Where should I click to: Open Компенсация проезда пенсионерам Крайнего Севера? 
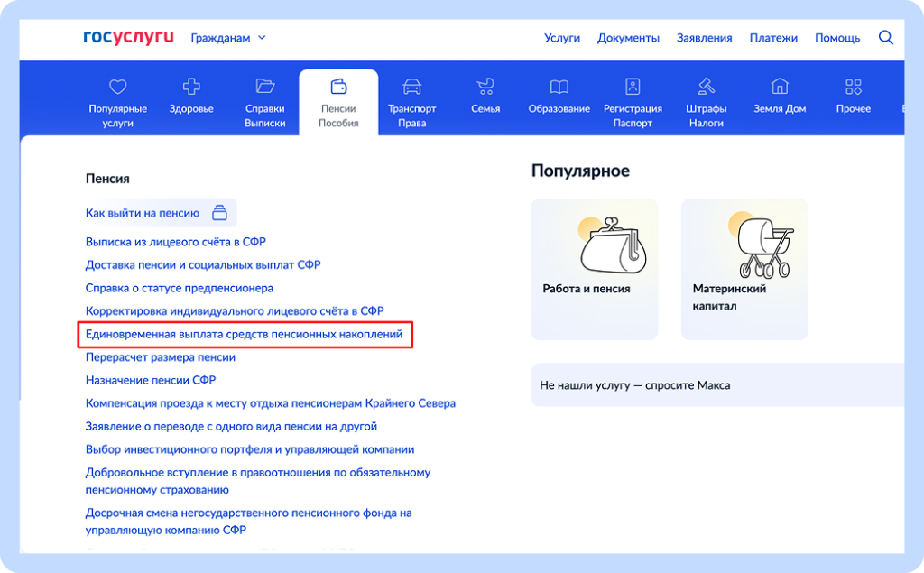[x=271, y=403]
